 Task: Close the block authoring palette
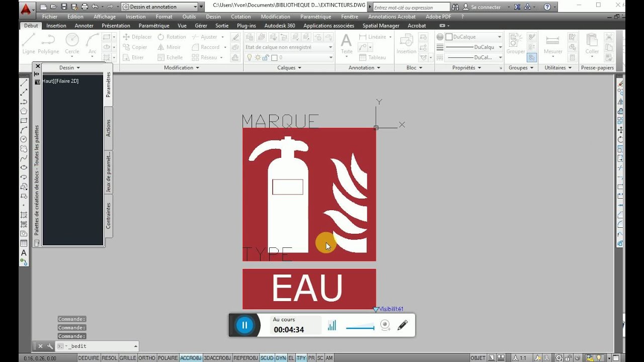tap(37, 66)
